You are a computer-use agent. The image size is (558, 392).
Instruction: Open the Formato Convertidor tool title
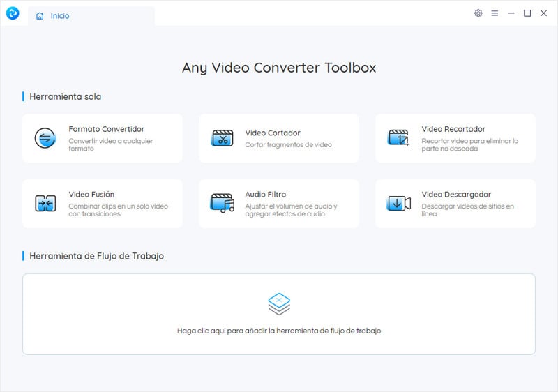point(107,129)
